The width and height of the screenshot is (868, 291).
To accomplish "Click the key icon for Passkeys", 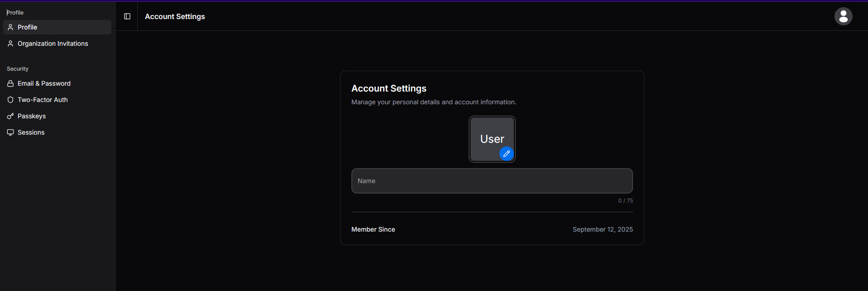I will (x=10, y=116).
